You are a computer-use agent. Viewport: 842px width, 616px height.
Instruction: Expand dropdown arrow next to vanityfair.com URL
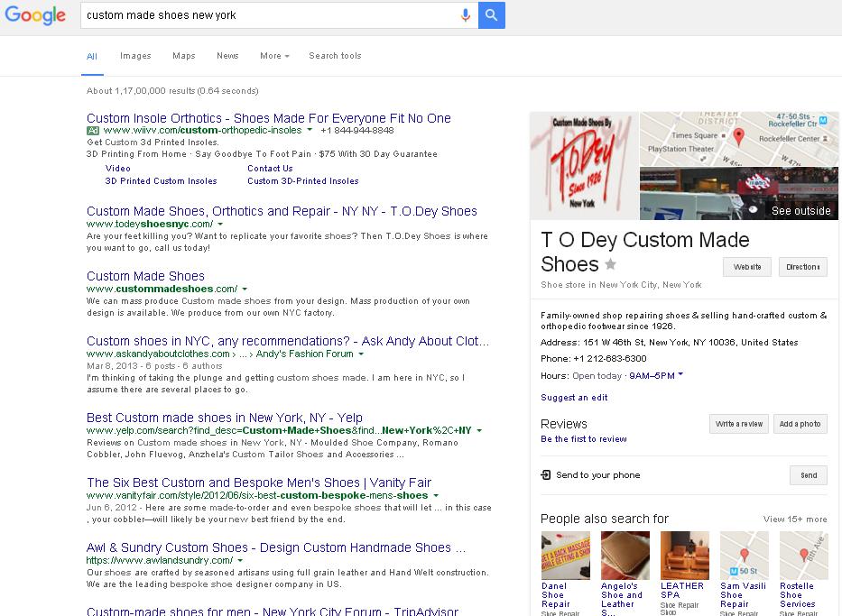[x=436, y=495]
